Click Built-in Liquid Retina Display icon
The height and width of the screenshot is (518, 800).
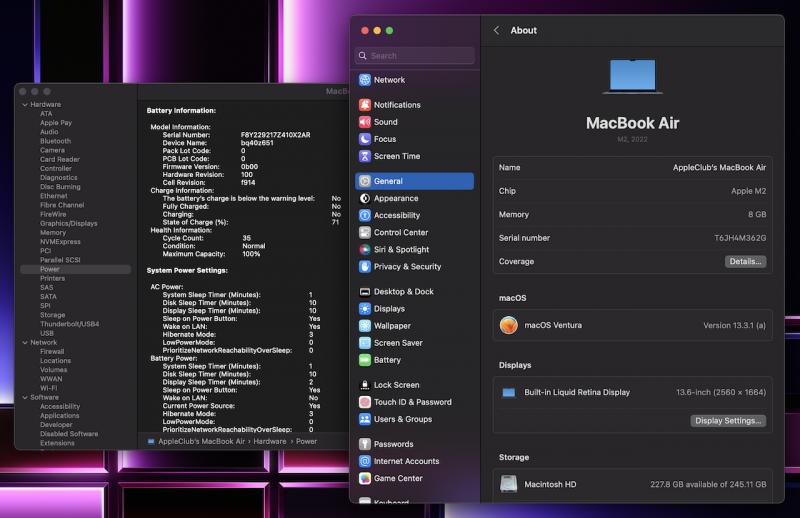[509, 392]
